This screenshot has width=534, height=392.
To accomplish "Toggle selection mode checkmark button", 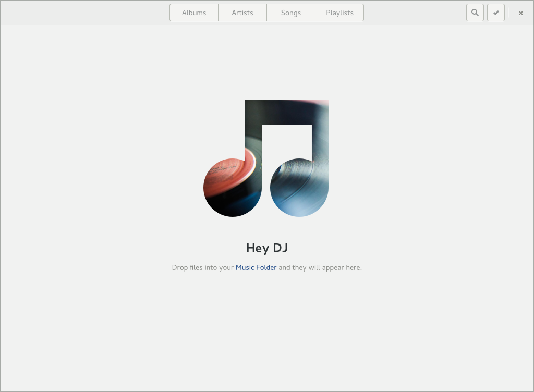I will click(496, 13).
